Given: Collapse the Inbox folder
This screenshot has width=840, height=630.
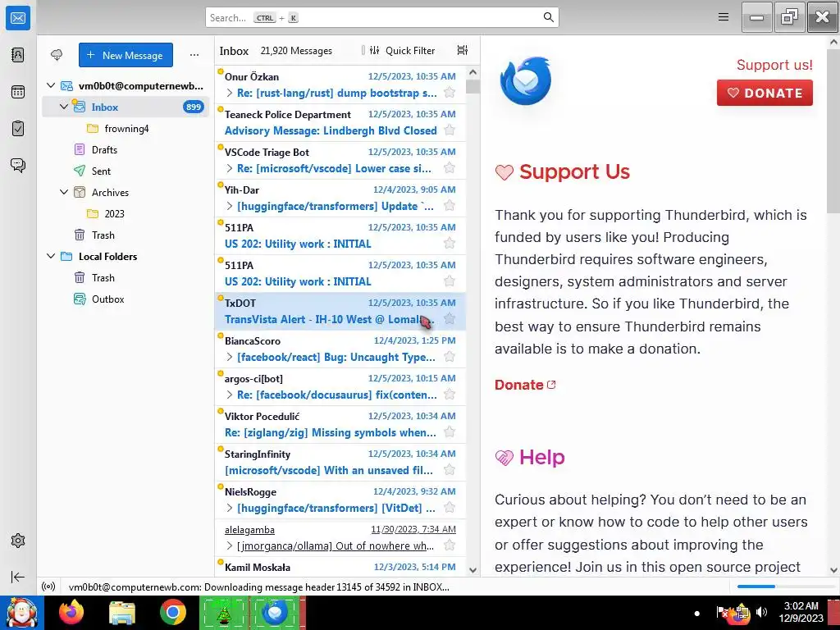Looking at the screenshot, I should (x=64, y=107).
